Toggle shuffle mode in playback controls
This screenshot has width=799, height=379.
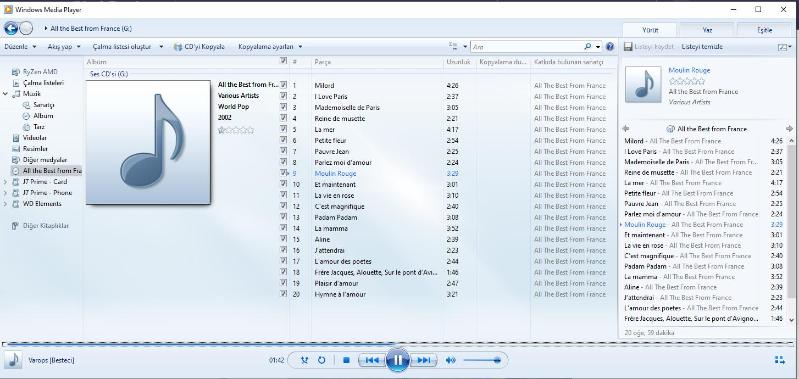305,360
